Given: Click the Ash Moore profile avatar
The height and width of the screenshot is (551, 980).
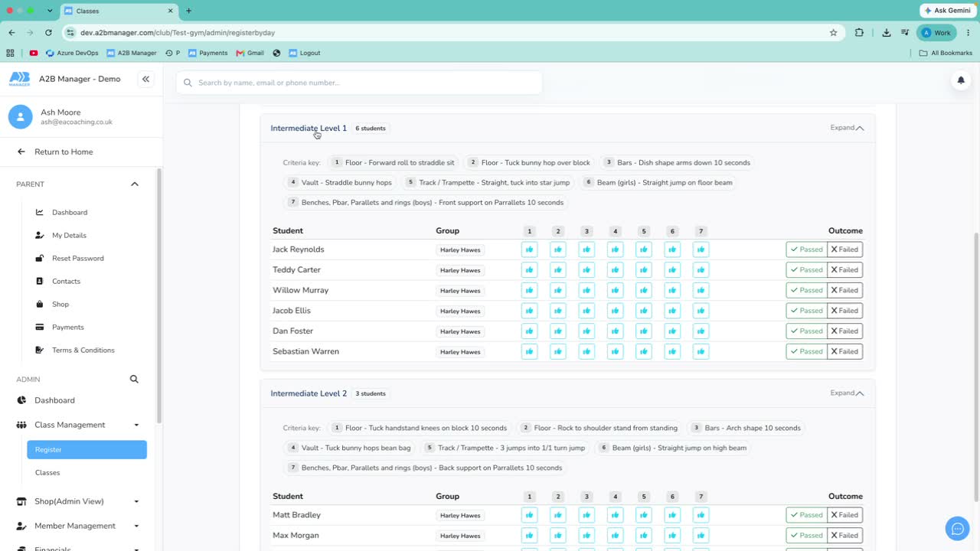Looking at the screenshot, I should click(20, 116).
